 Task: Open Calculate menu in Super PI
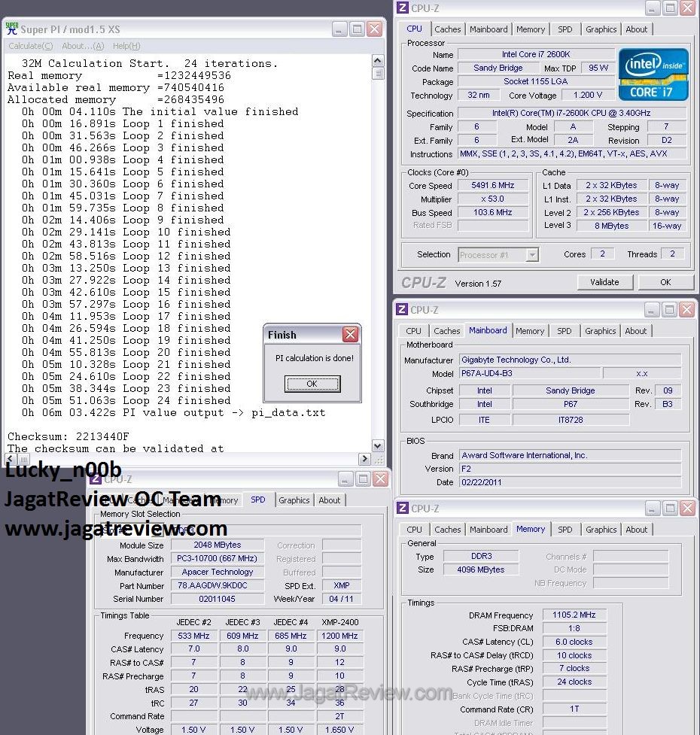[30, 46]
